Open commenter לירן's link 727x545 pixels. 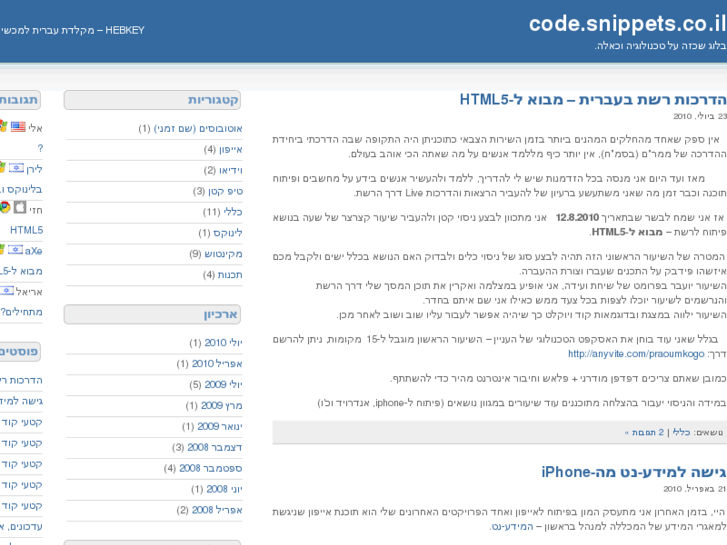(34, 169)
